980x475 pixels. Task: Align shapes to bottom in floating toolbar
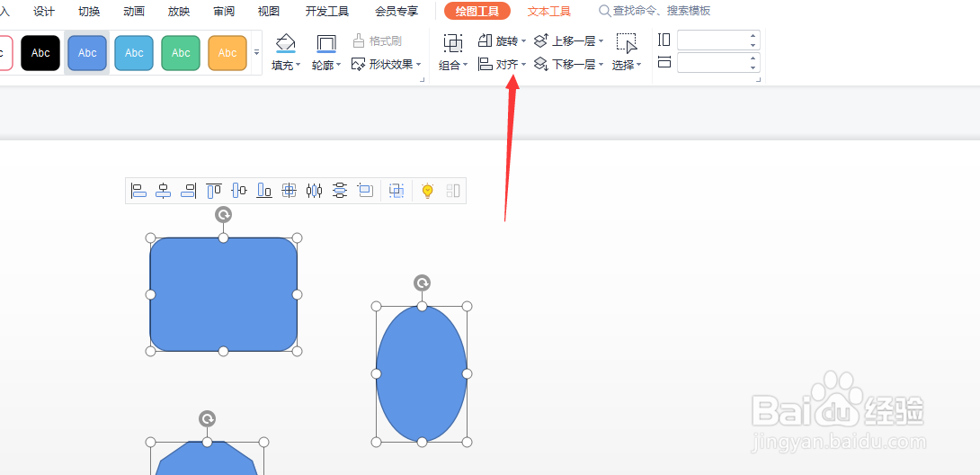click(x=264, y=191)
